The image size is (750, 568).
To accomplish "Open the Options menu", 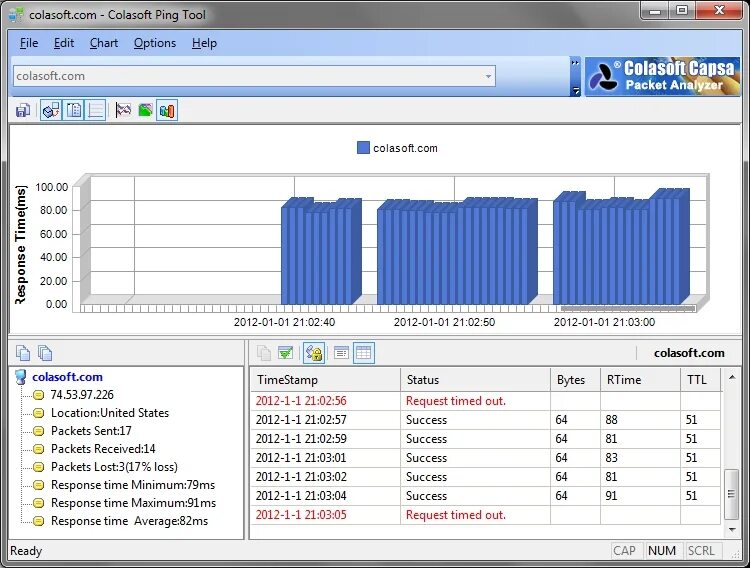I will [x=154, y=43].
